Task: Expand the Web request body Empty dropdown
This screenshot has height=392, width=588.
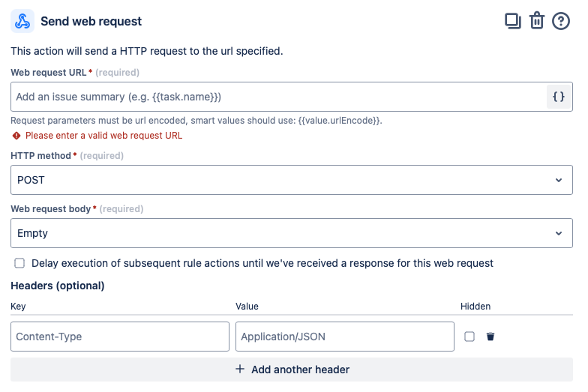Action: click(292, 233)
